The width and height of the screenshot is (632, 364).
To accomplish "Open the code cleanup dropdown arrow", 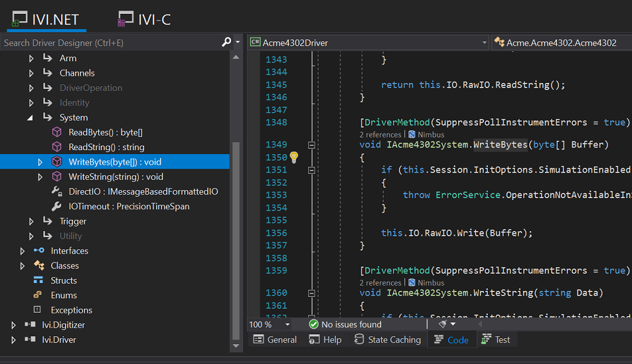I will 453,324.
